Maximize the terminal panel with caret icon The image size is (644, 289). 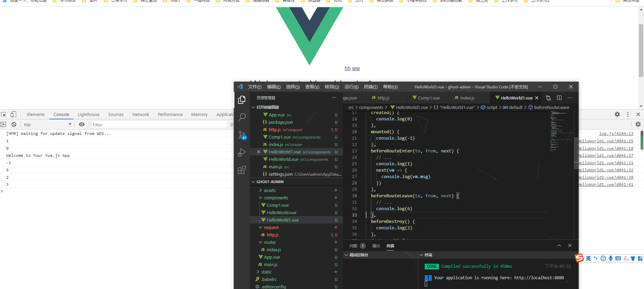click(559, 245)
